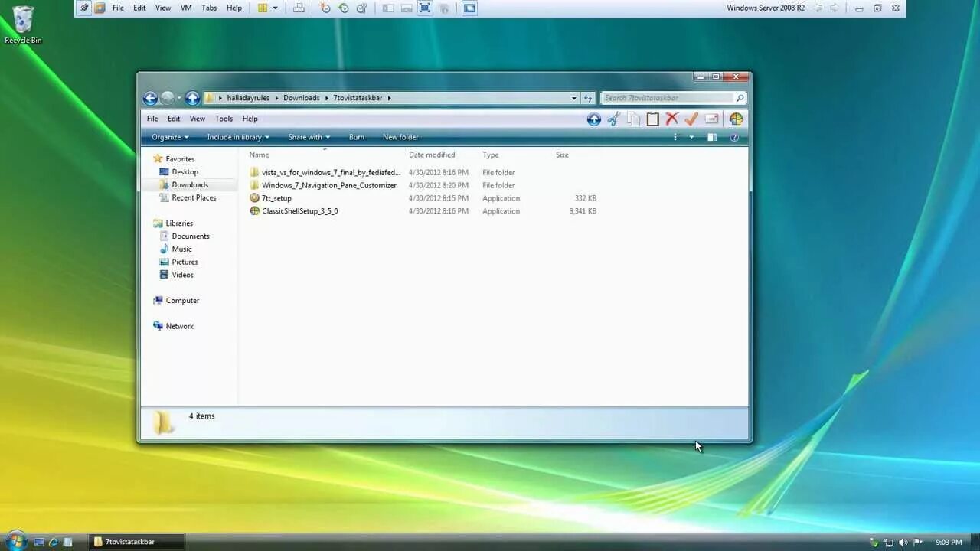Select Computer in navigation pane
980x551 pixels.
(x=182, y=300)
